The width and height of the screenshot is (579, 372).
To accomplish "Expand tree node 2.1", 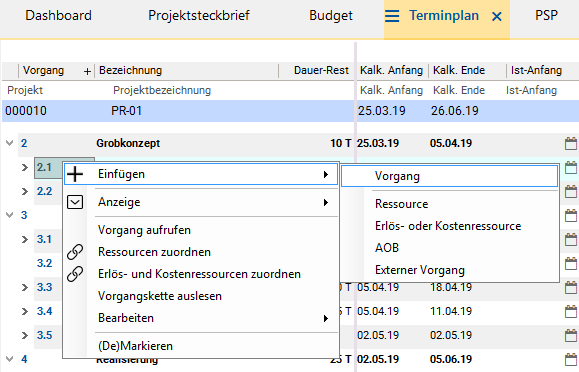I will pyautogui.click(x=25, y=167).
